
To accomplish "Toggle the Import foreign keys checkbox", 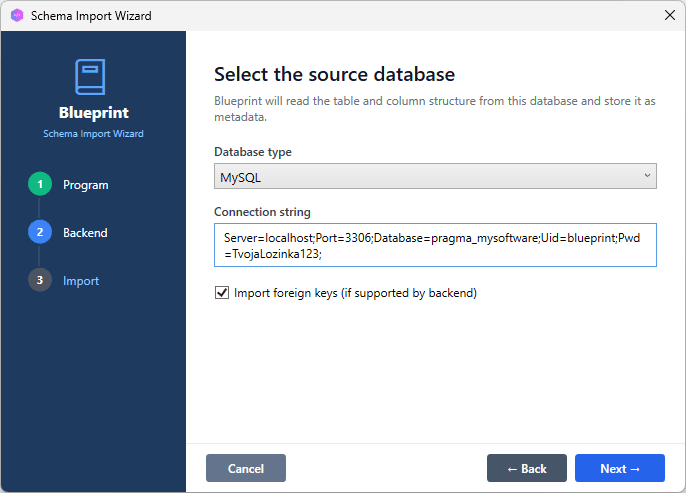I will point(222,292).
